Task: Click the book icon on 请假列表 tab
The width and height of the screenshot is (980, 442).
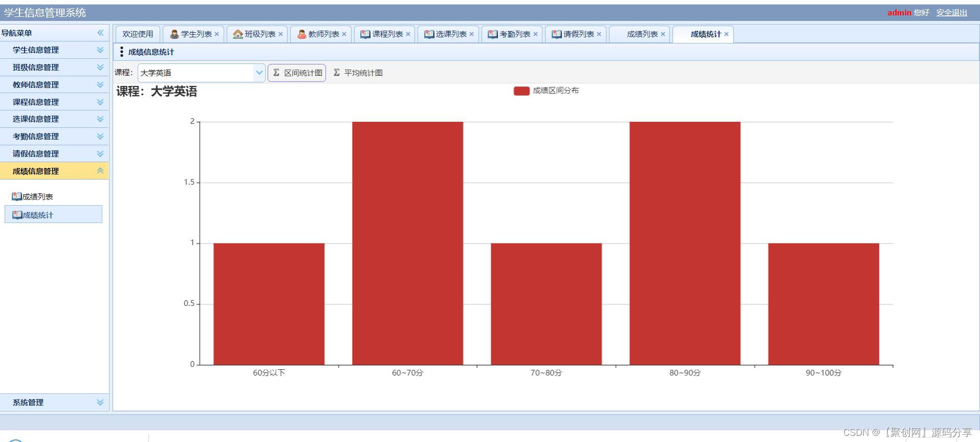Action: tap(557, 34)
